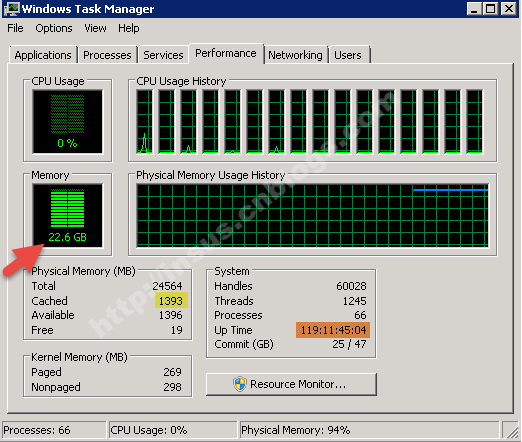Click the status bar Processes: 66 entry
This screenshot has height=442, width=522.
point(54,430)
